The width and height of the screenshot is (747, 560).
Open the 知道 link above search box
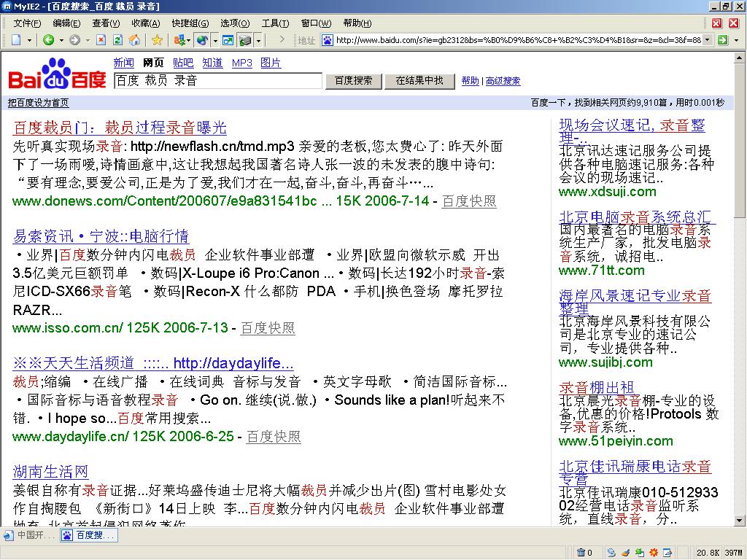click(212, 63)
